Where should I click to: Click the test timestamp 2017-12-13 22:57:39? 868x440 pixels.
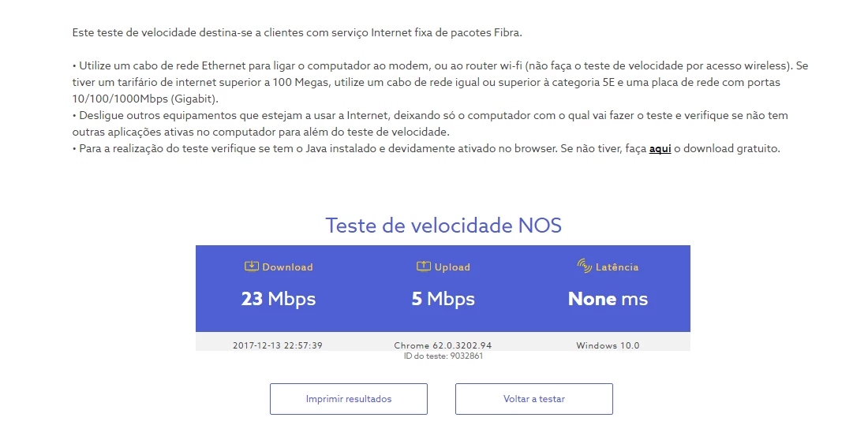pos(278,345)
